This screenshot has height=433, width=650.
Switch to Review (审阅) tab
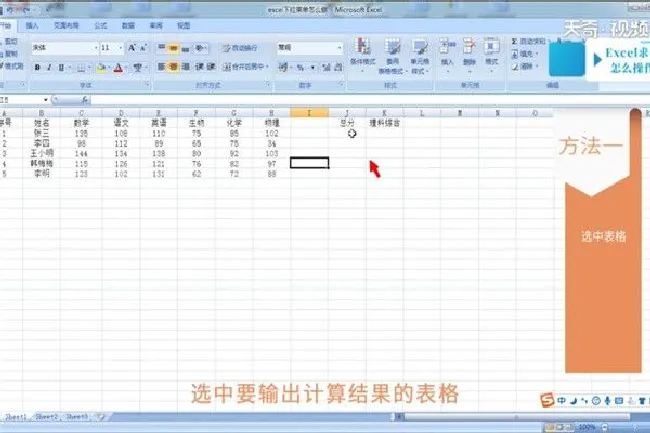pos(156,26)
